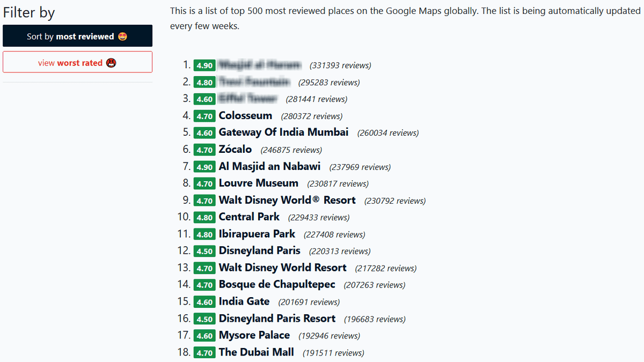Click the "(246875 reviews)" count beside Zócalo

pyautogui.click(x=291, y=150)
